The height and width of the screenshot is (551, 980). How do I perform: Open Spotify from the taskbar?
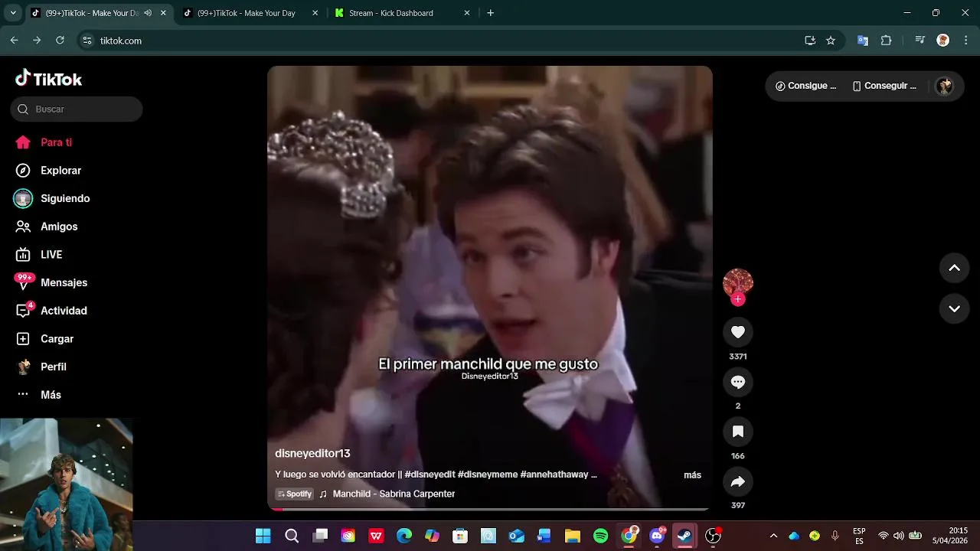point(601,536)
